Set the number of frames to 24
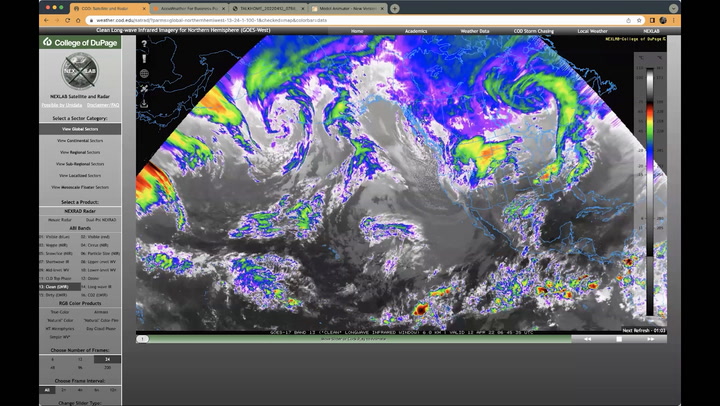Image resolution: width=720 pixels, height=406 pixels. pos(107,360)
